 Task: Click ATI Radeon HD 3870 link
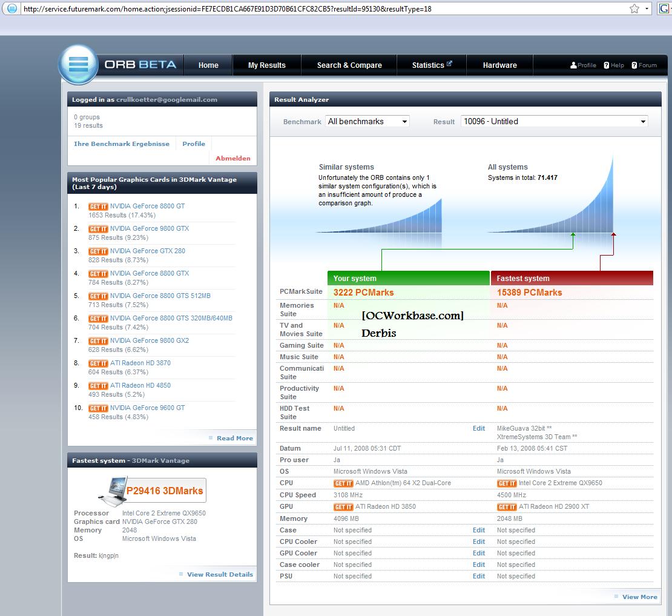[140, 363]
